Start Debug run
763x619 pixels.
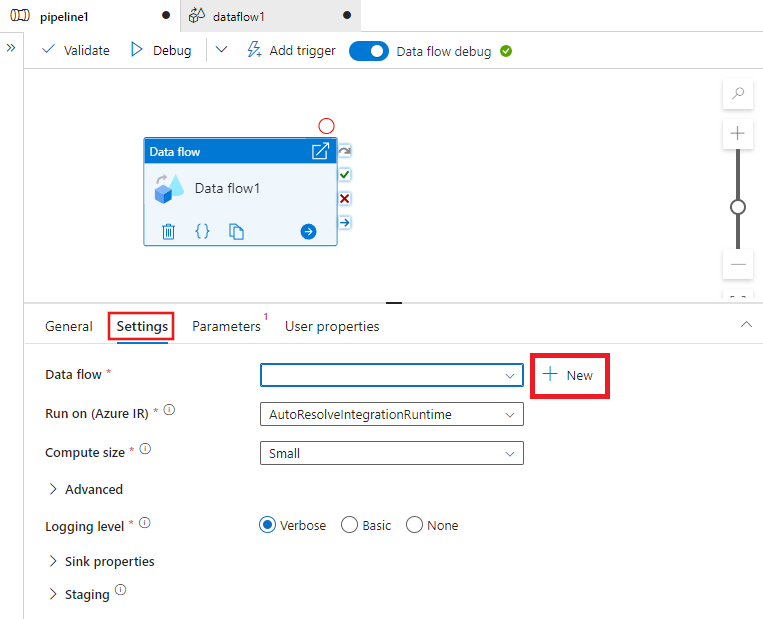pyautogui.click(x=161, y=50)
